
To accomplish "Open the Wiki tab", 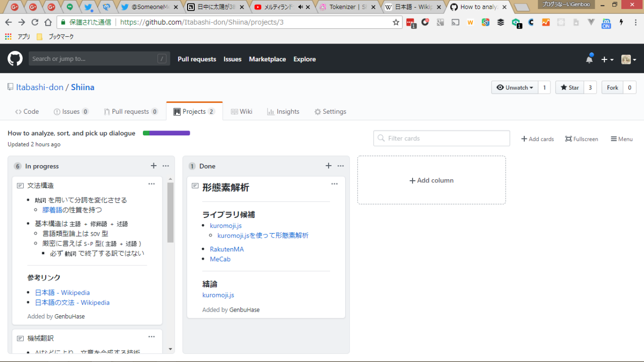I will (x=242, y=112).
